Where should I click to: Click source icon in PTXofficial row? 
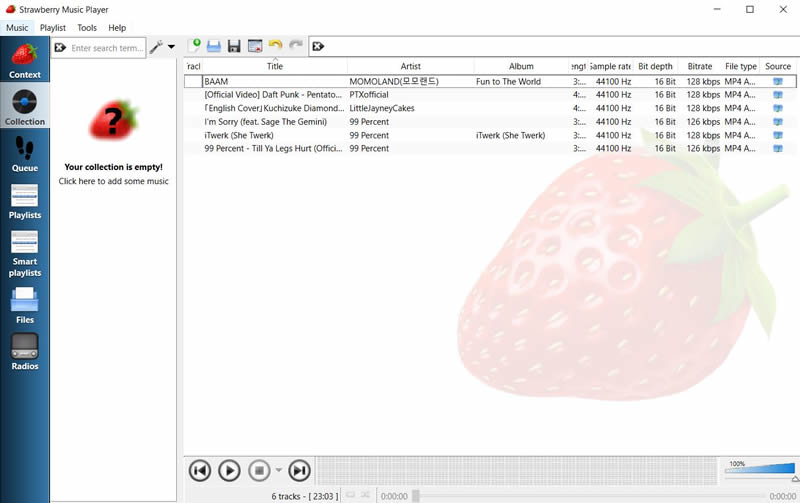(x=778, y=95)
